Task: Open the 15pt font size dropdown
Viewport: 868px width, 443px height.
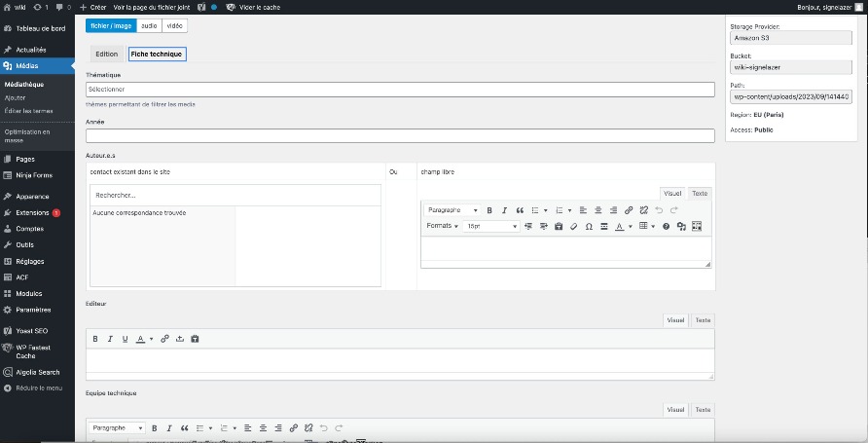Action: point(491,226)
